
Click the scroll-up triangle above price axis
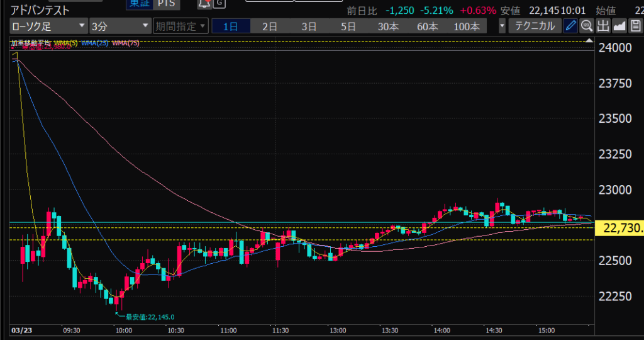(589, 41)
